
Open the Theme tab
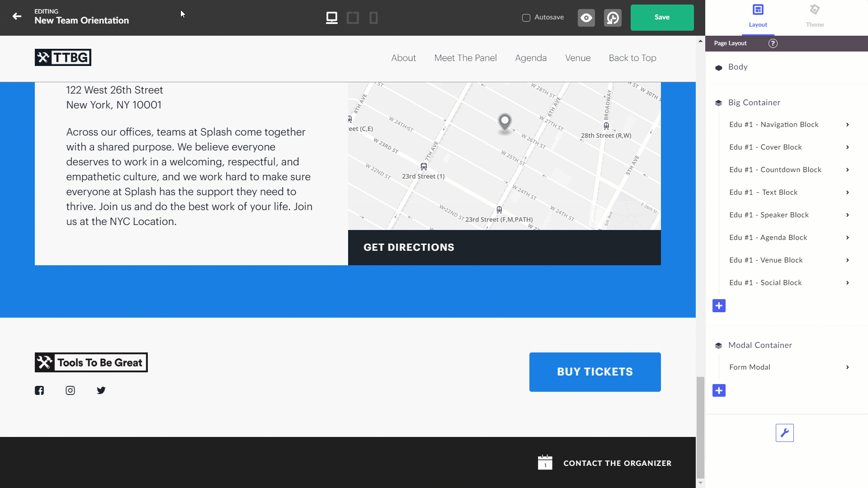click(815, 17)
